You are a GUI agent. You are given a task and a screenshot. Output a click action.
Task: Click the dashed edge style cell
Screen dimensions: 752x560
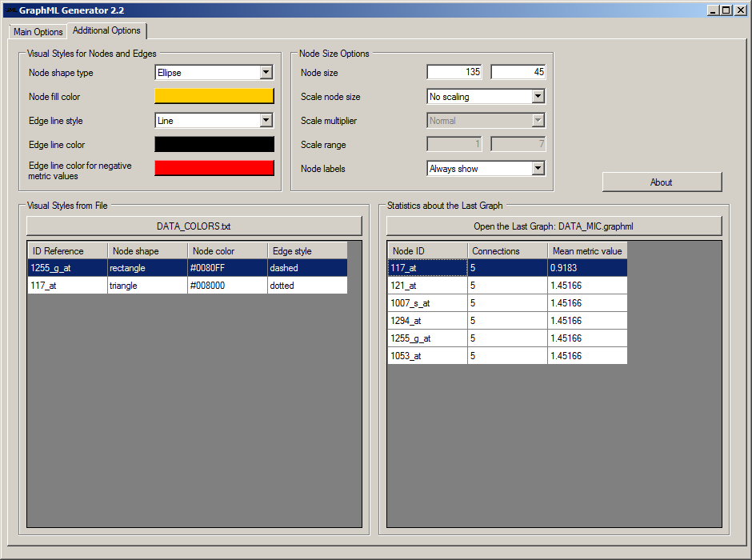click(x=307, y=267)
